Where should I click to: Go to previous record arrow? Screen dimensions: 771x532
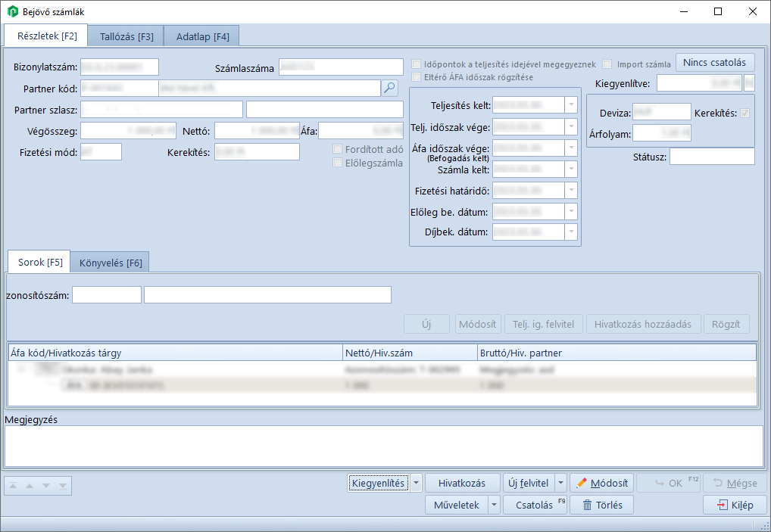click(30, 486)
